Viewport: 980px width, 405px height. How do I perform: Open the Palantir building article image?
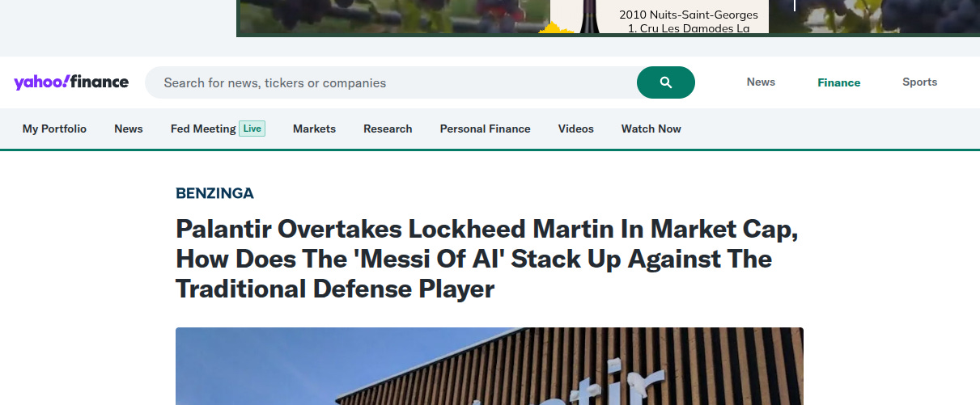point(490,366)
